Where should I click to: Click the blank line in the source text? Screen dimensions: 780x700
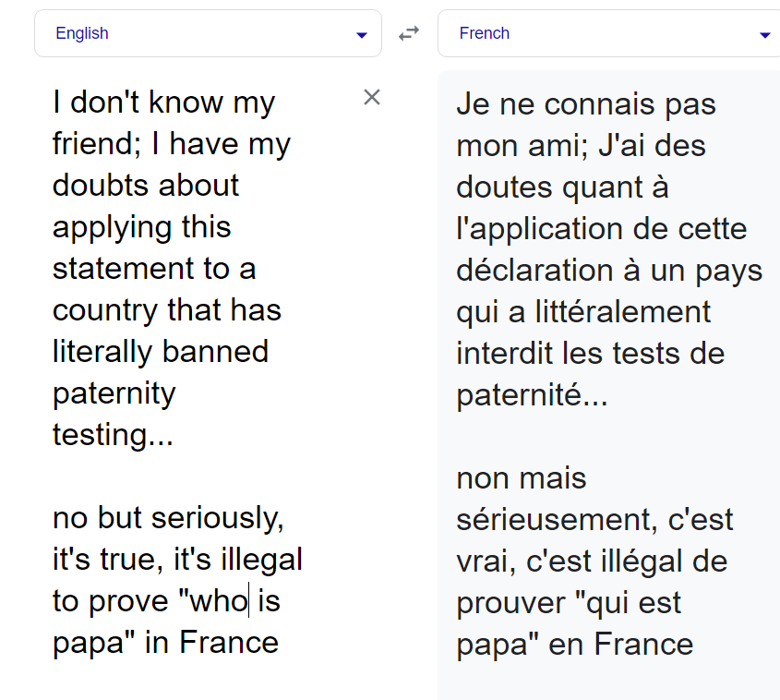[138, 477]
